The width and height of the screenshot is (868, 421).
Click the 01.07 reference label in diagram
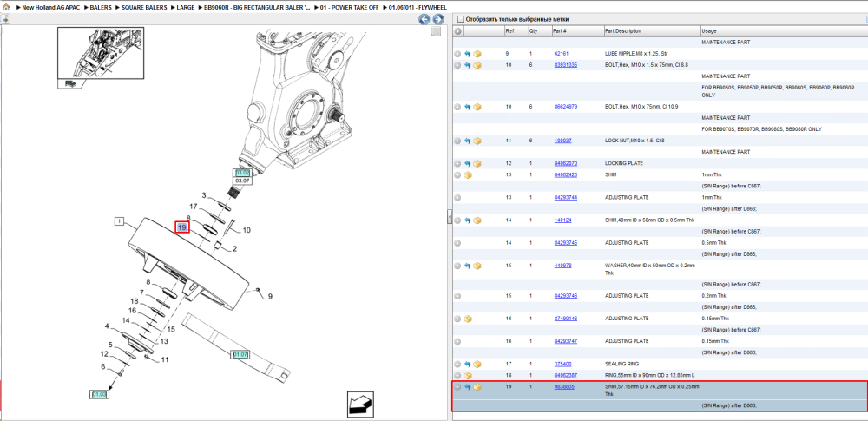[x=240, y=354]
